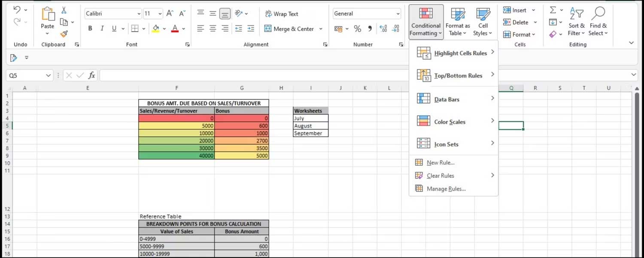The image size is (644, 258).
Task: Toggle Italic formatting
Action: 102,29
